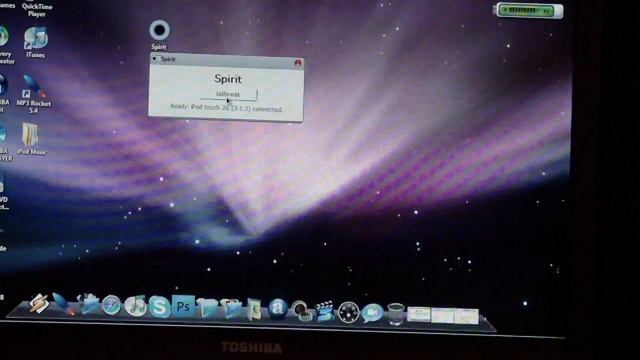
Task: Open the camera lens icon in dock
Action: click(x=302, y=311)
